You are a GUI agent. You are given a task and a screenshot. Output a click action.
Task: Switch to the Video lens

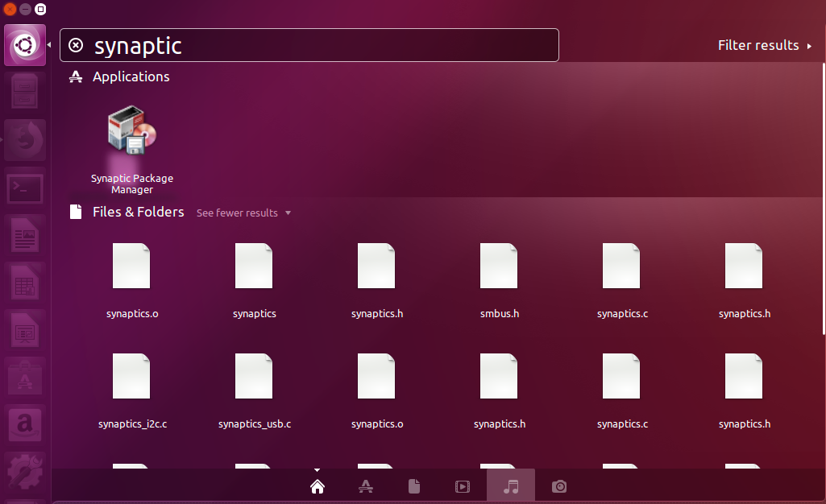click(463, 486)
